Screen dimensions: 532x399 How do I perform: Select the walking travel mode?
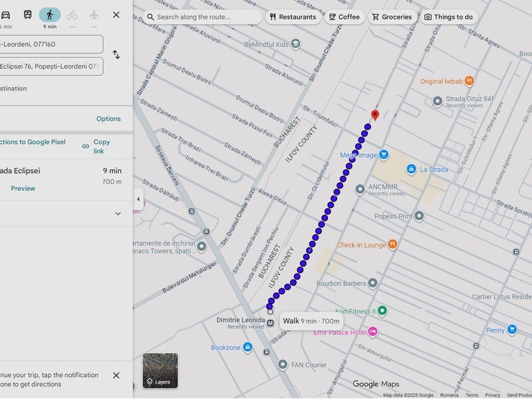(x=49, y=15)
